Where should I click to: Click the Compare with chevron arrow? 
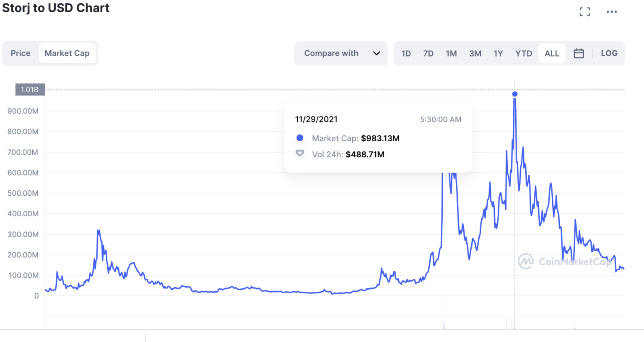[377, 53]
